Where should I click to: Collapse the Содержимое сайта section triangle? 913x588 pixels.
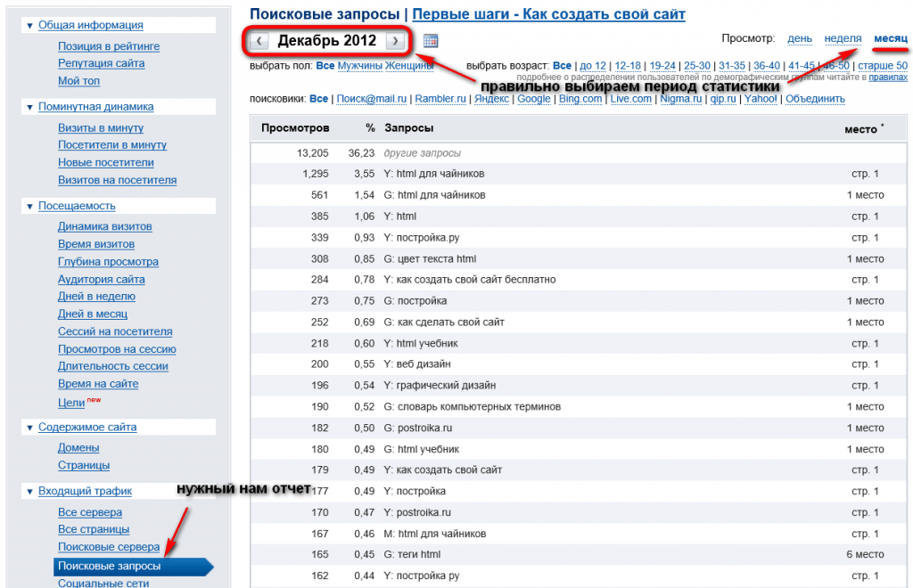[x=29, y=428]
